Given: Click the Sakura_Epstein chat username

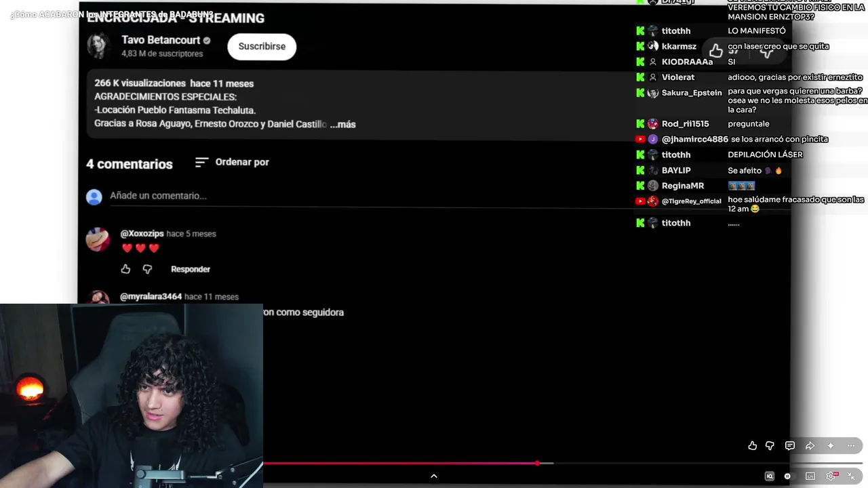Looking at the screenshot, I should click(692, 93).
